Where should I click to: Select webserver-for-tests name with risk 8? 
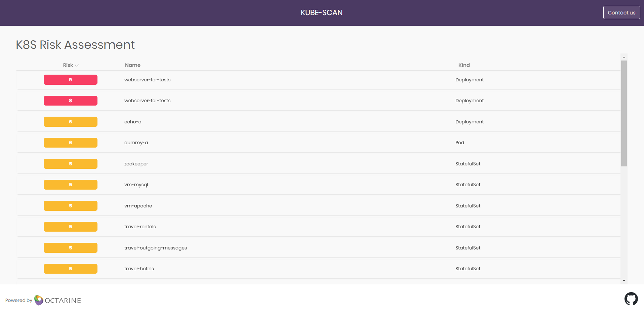pos(147,101)
